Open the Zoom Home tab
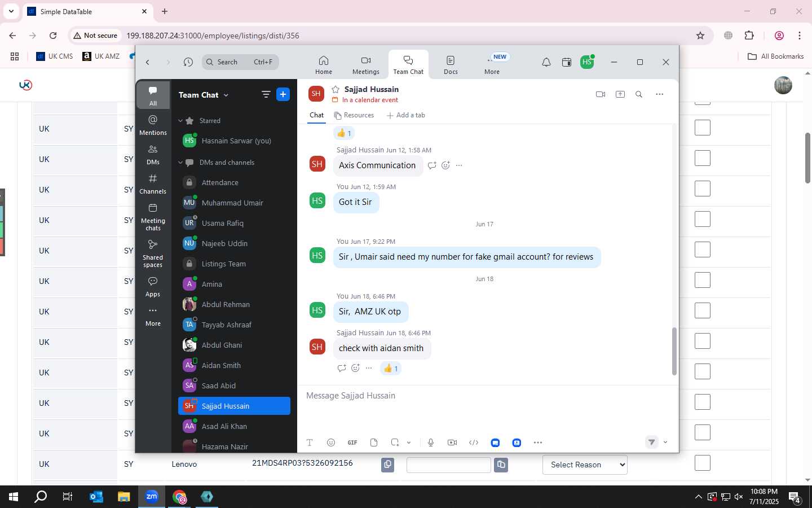 (324, 65)
